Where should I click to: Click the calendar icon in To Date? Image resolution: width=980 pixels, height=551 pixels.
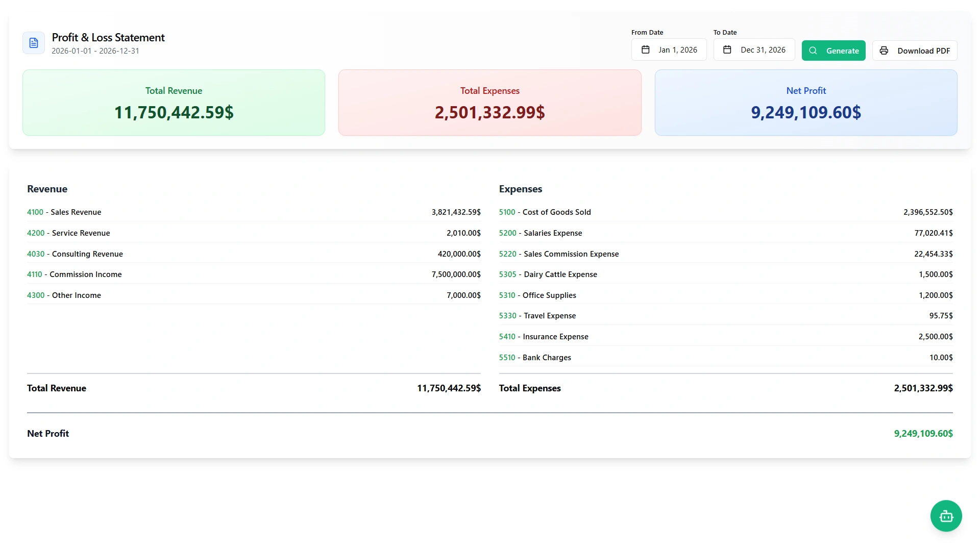pyautogui.click(x=727, y=49)
